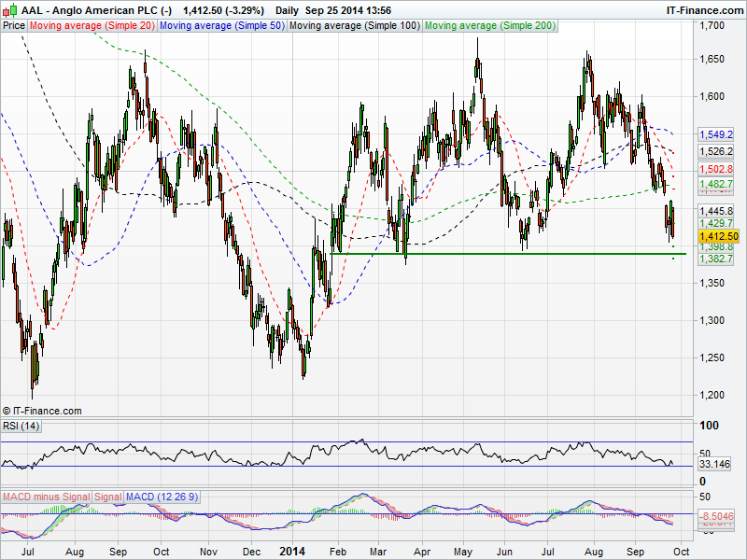Open the IT-Finance.com link at top right

[703, 9]
